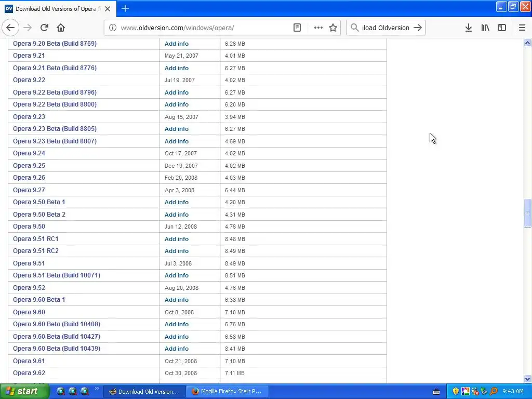Open Opera 9.22 Beta (Build 8800) link
Screen dimensions: 532x399
(x=55, y=104)
